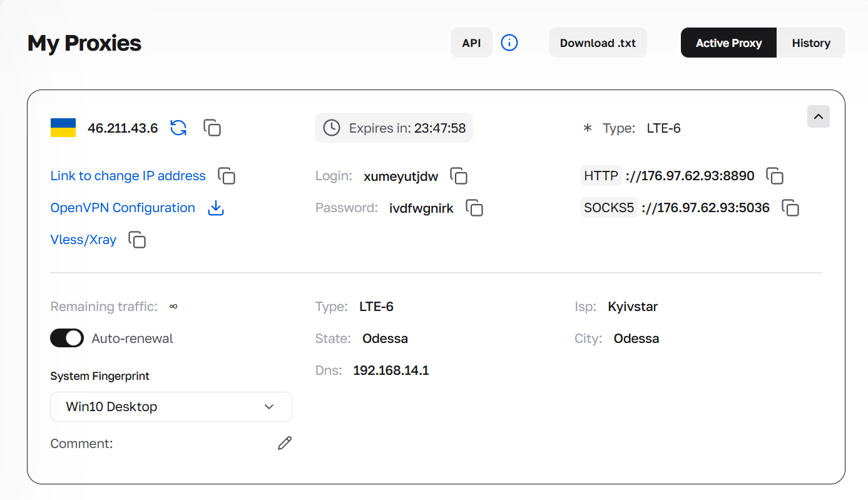The height and width of the screenshot is (500, 868).
Task: Select the Active Proxy tab
Action: coord(728,43)
